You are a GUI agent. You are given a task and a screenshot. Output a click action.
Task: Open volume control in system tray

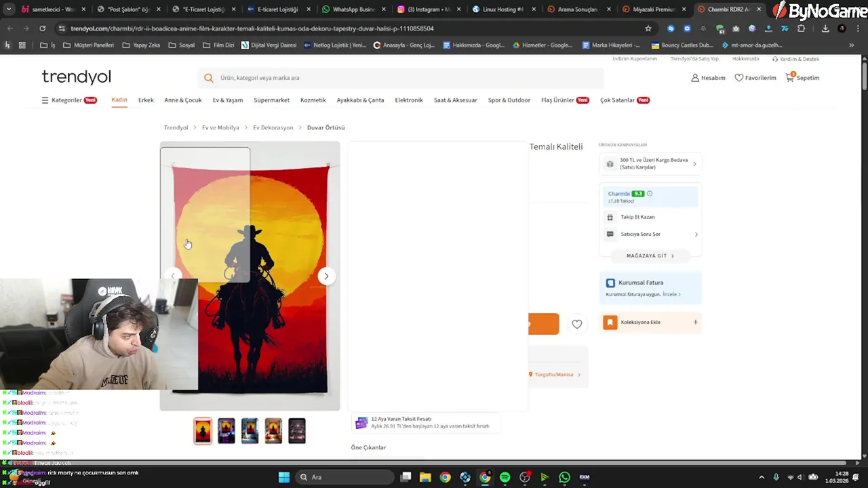pos(800,477)
